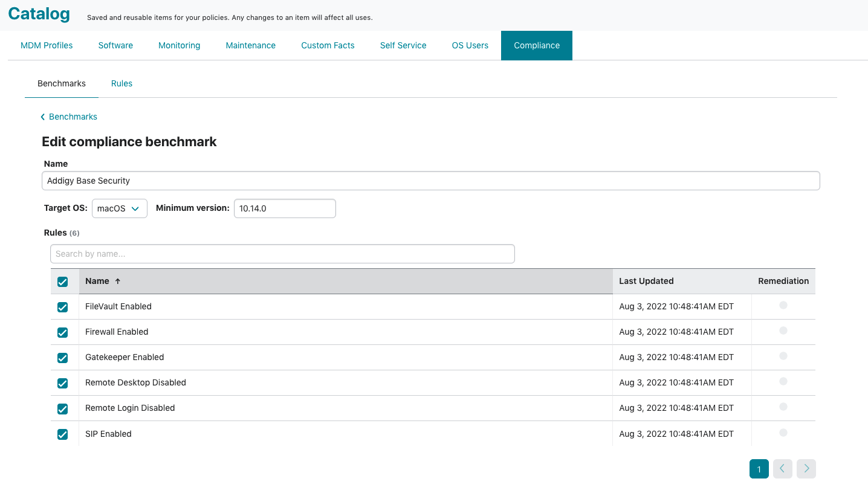Open the Target OS macOS dropdown
The height and width of the screenshot is (493, 868).
[x=120, y=208]
